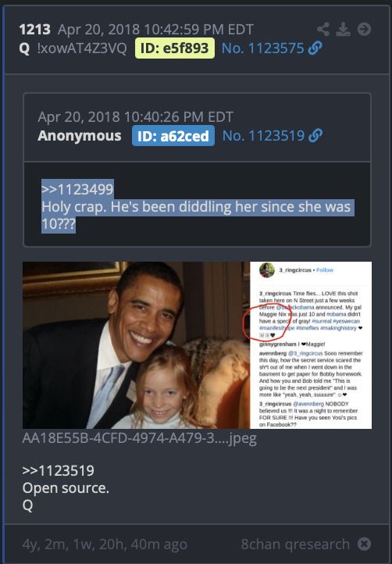Follow the >>1123519 reference in Q's reply

coord(59,470)
